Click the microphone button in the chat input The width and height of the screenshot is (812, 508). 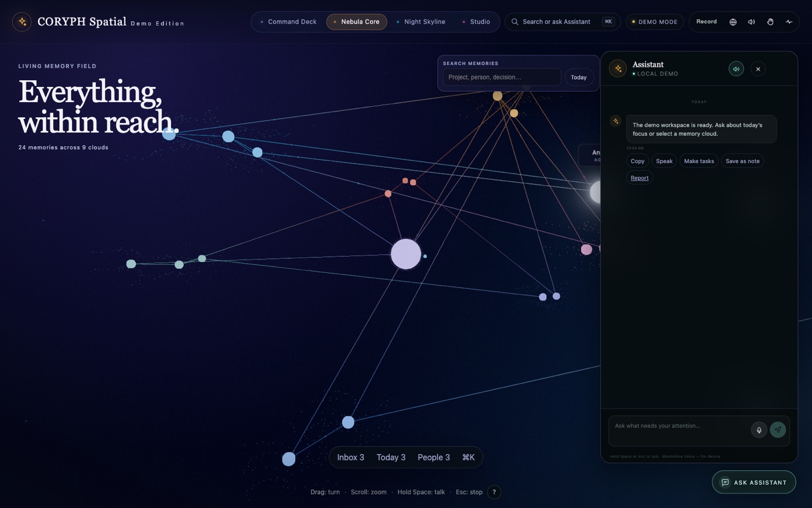coord(759,430)
